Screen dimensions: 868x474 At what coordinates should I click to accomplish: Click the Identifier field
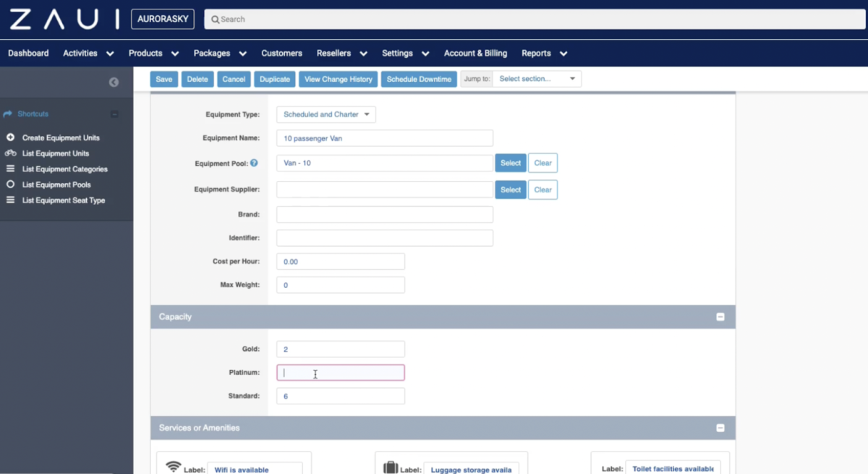[385, 237]
